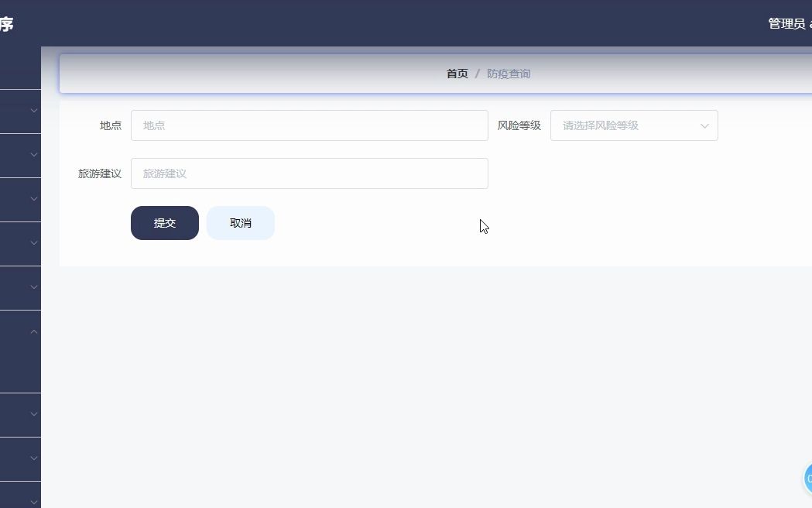This screenshot has height=508, width=812.
Task: Expand the sidebar menu just below the expanded section
Action: (33, 414)
